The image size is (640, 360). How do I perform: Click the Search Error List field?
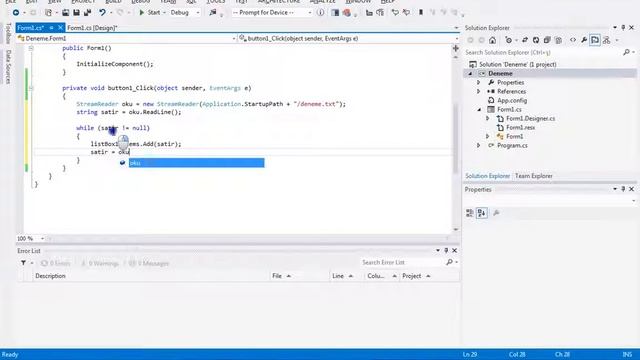coord(402,262)
